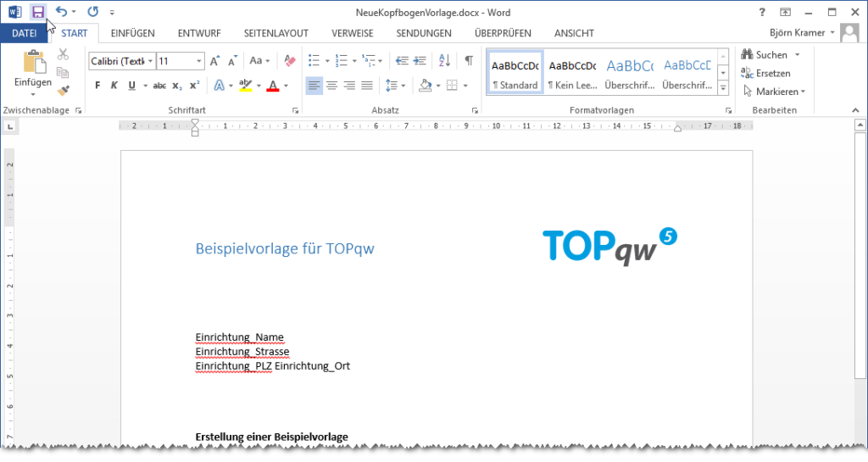Screen dimensions: 868x462
Task: Toggle italic formatting (K)
Action: [x=114, y=86]
